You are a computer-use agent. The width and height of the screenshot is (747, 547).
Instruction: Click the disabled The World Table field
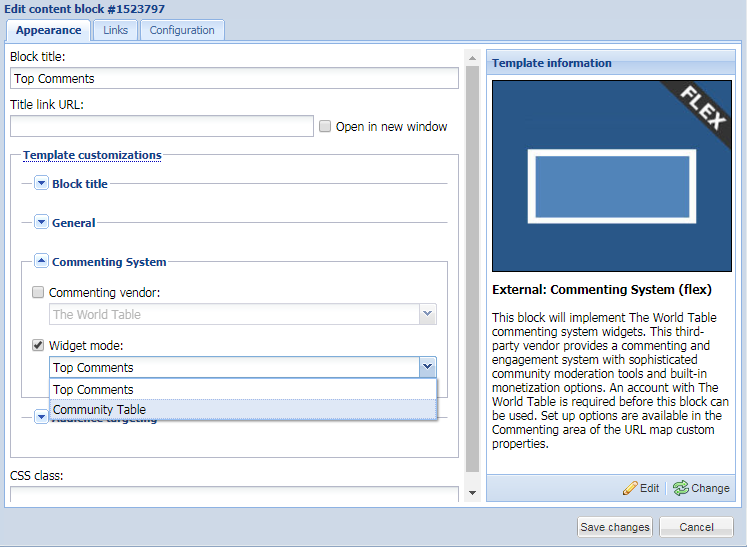pyautogui.click(x=234, y=314)
